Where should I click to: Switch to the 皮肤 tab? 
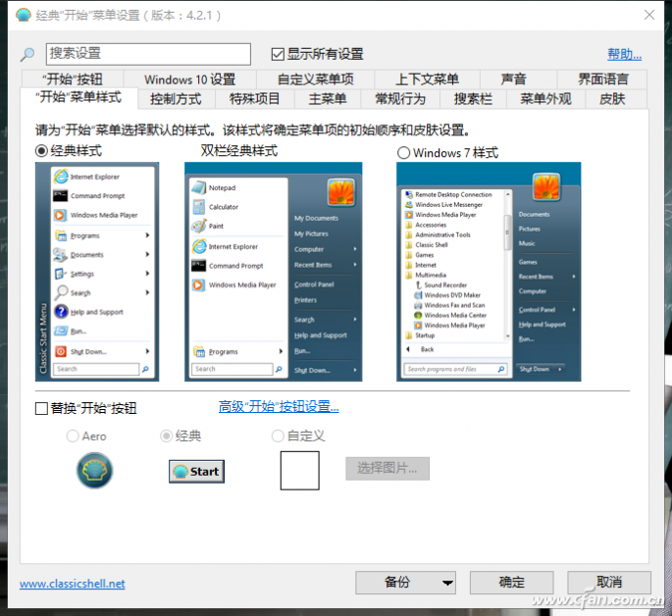click(x=612, y=99)
